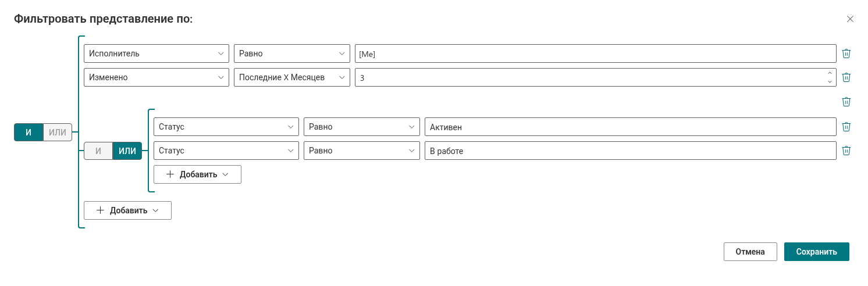Screen dimensions: 868x286
Task: Close the filter dialog with X
Action: tap(850, 19)
